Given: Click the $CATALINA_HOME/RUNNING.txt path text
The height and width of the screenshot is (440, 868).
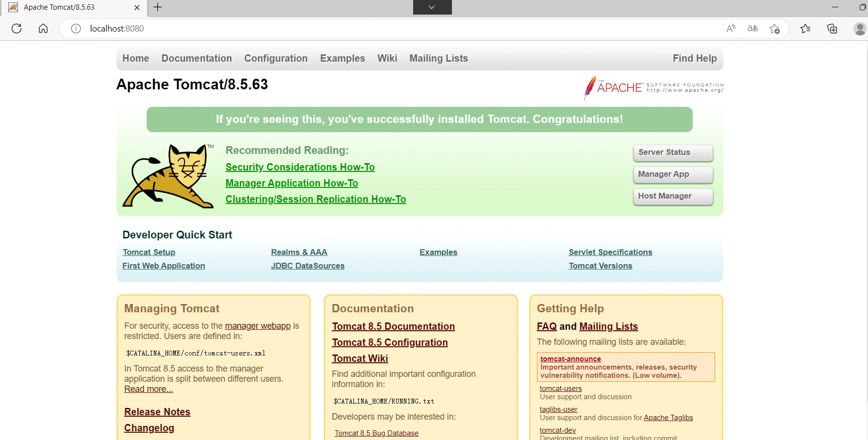Looking at the screenshot, I should 384,401.
